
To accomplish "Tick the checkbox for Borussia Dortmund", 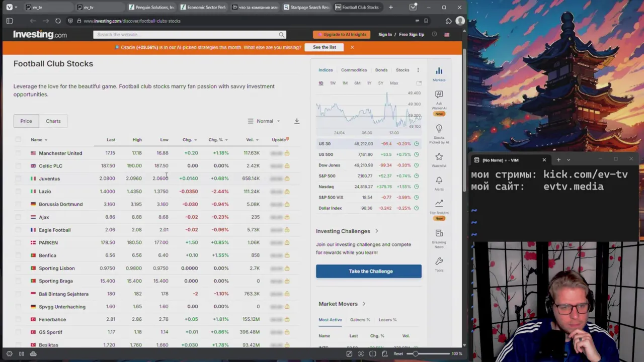I will pos(18,204).
